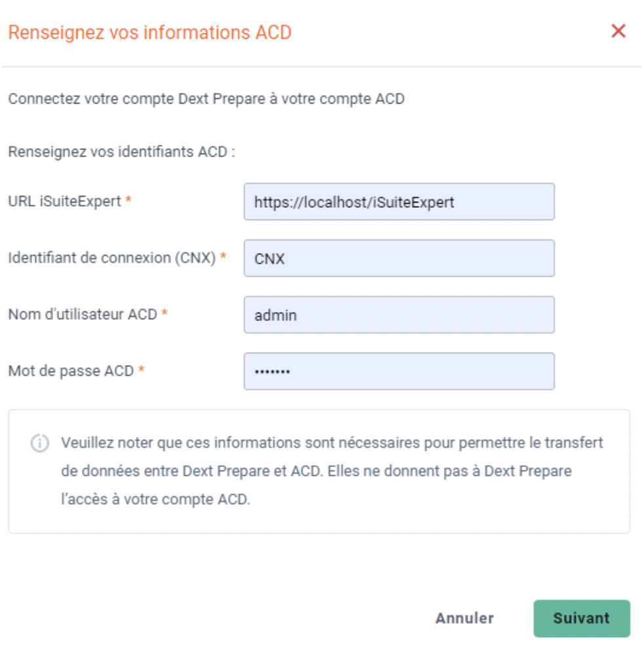
Task: Continue with the Suivant button
Action: click(x=582, y=618)
